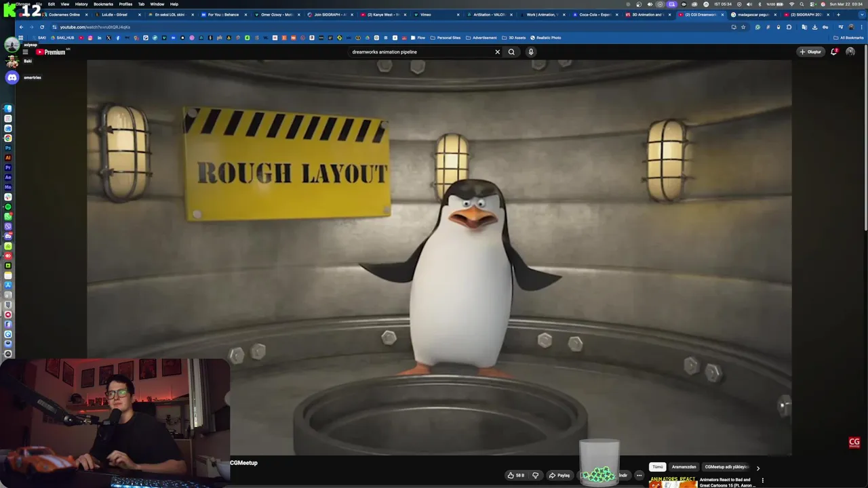Switch to madagascar penguin tab
This screenshot has width=868, height=488.
[x=753, y=14]
